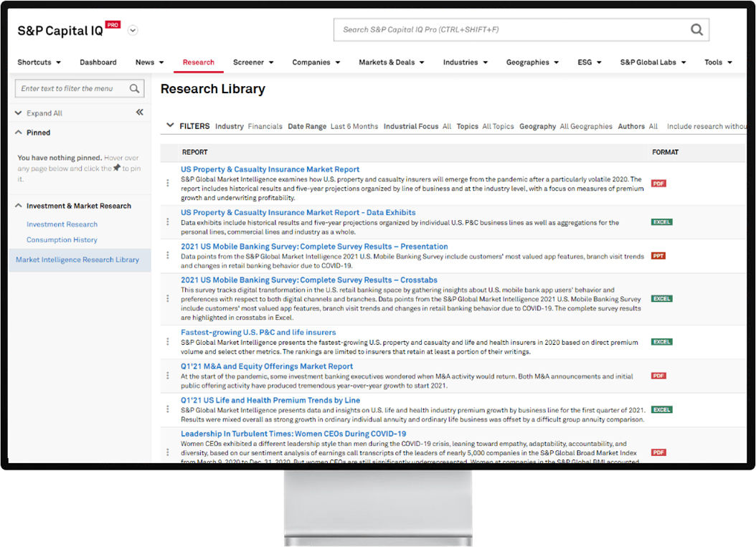Collapse the sidebar with the double-chevron icon
Screen dimensions: 756x547
[x=140, y=113]
